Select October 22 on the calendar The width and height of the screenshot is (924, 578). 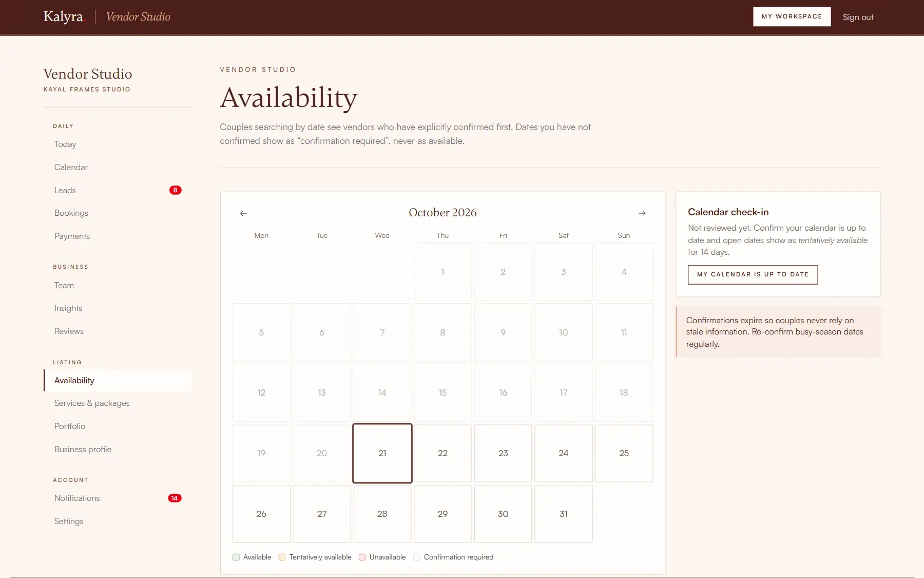tap(442, 453)
